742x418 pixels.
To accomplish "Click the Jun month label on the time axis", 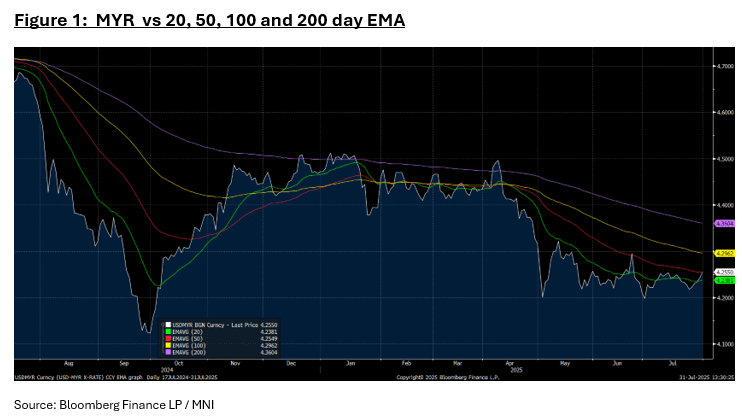I will (x=617, y=364).
